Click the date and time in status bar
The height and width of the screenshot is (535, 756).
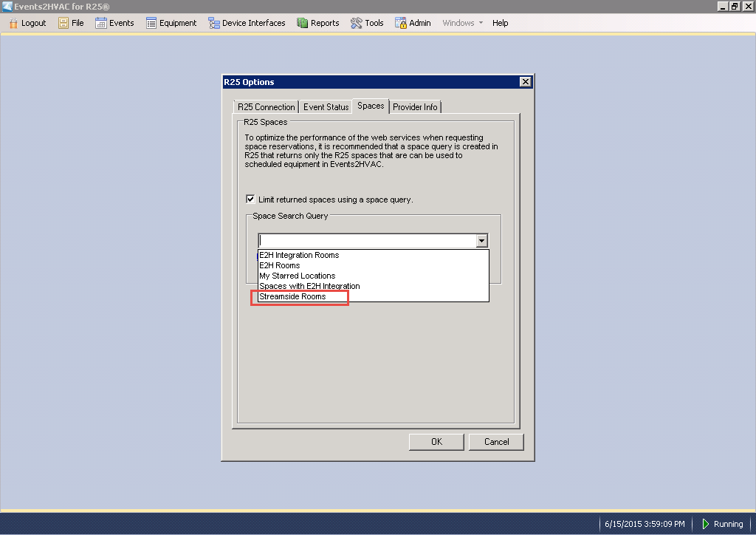645,524
